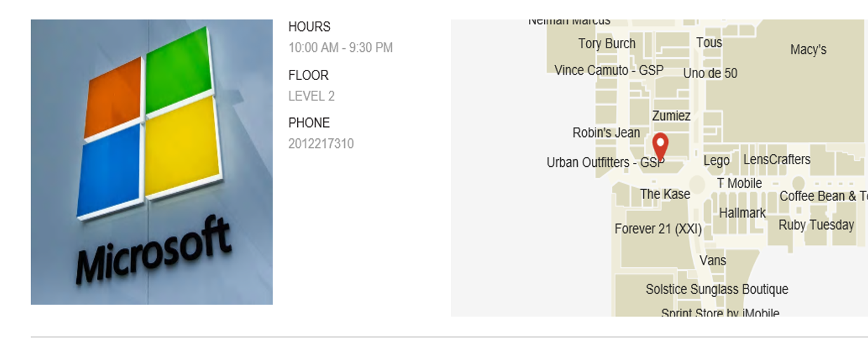Click the Ruby Tuesday map label
The width and height of the screenshot is (868, 347).
[816, 225]
